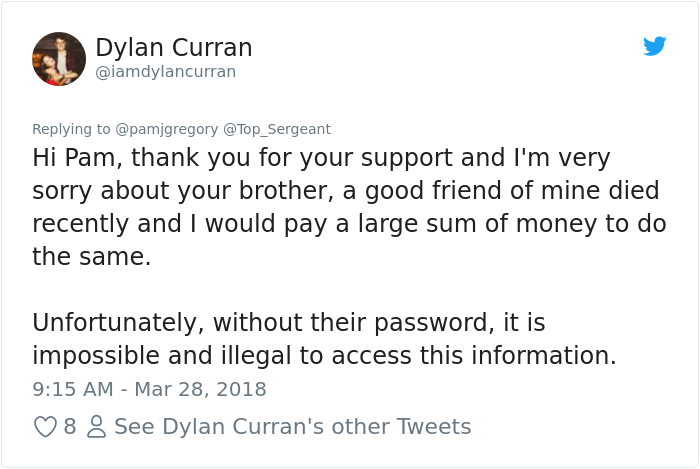
Task: Click "the same." ending the first paragraph
Action: point(92,257)
